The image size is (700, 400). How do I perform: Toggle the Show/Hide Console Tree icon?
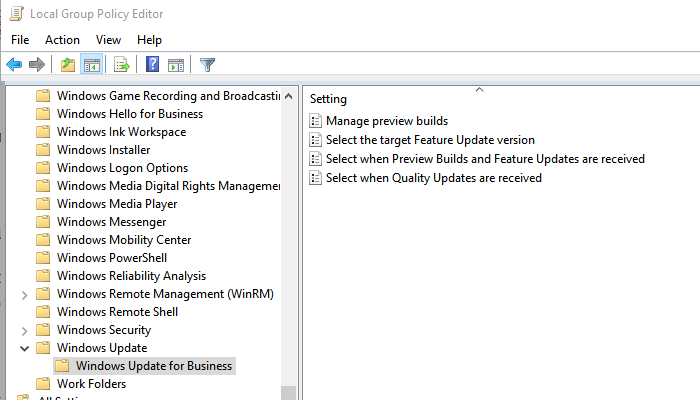[x=91, y=65]
